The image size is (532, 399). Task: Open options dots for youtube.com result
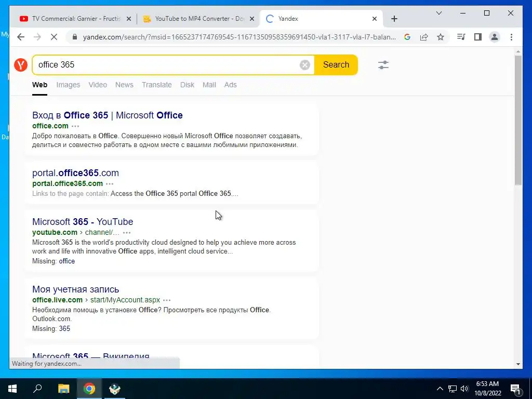point(127,233)
